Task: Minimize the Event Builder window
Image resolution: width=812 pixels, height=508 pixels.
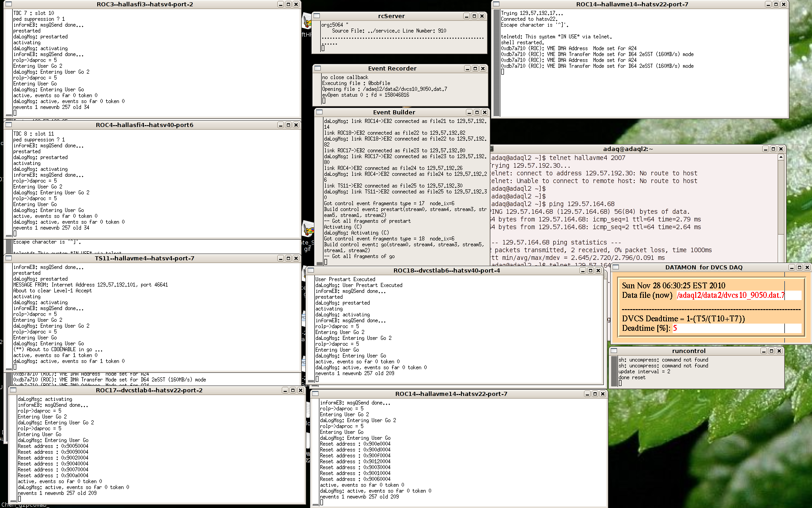Action: click(x=469, y=112)
